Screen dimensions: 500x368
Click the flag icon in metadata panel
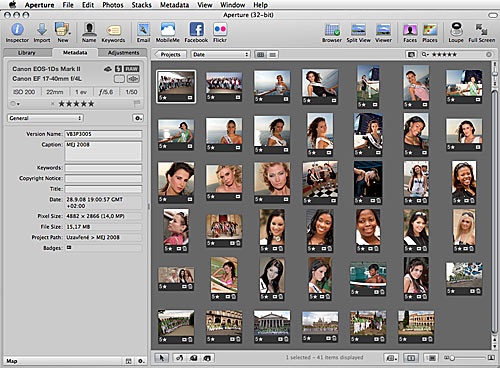click(136, 104)
